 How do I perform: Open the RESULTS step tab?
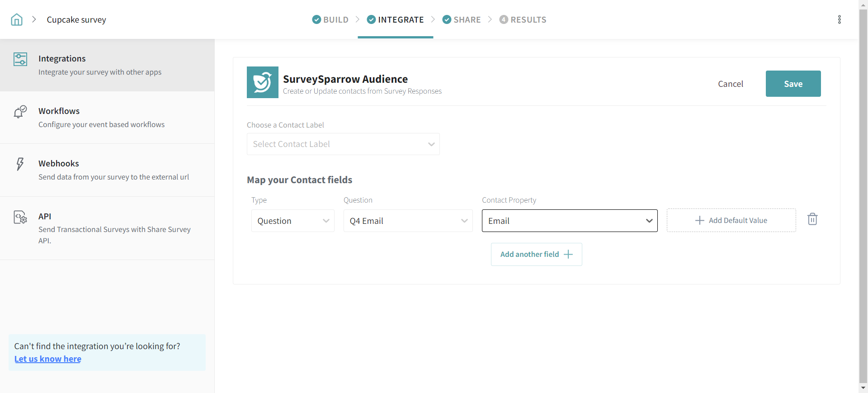[x=523, y=19]
